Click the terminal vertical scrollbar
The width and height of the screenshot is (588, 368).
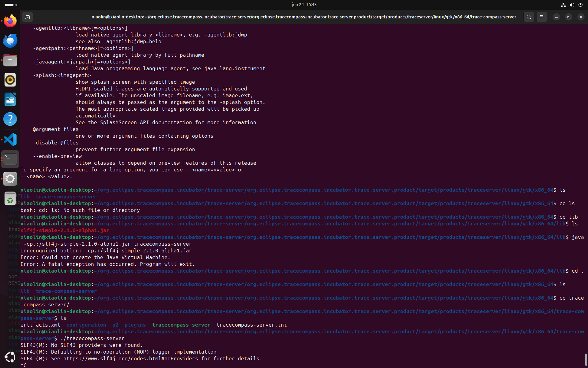click(x=586, y=359)
